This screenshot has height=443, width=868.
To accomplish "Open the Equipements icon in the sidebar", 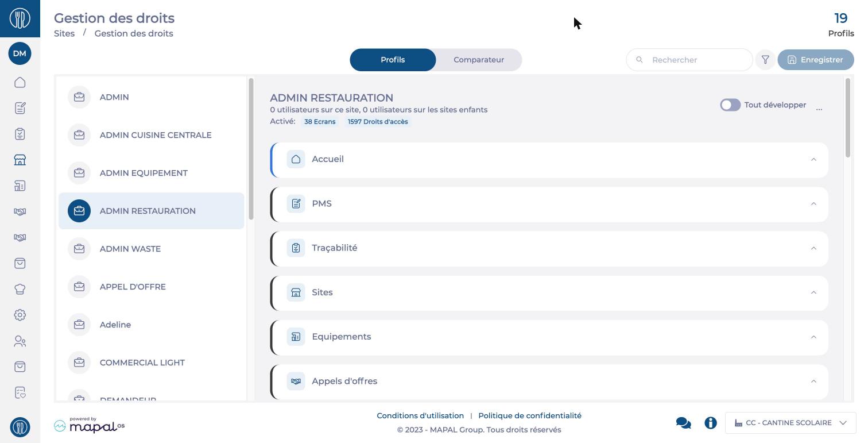I will point(20,186).
